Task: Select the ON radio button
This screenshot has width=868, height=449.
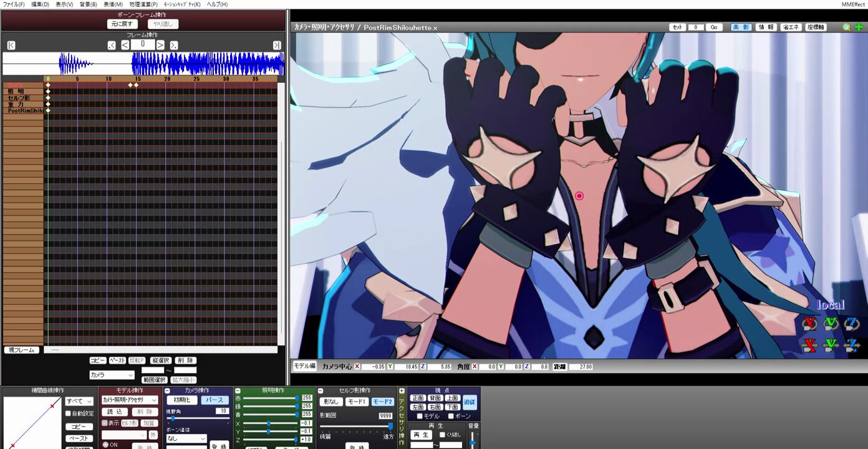Action: (x=105, y=445)
